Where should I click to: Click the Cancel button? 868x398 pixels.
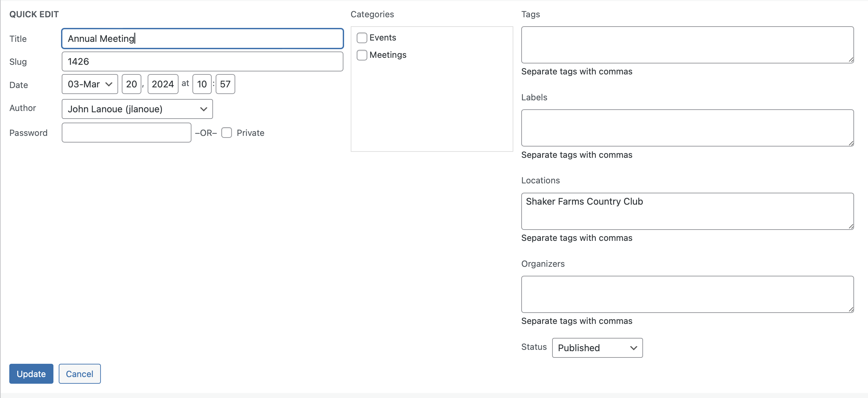(80, 374)
